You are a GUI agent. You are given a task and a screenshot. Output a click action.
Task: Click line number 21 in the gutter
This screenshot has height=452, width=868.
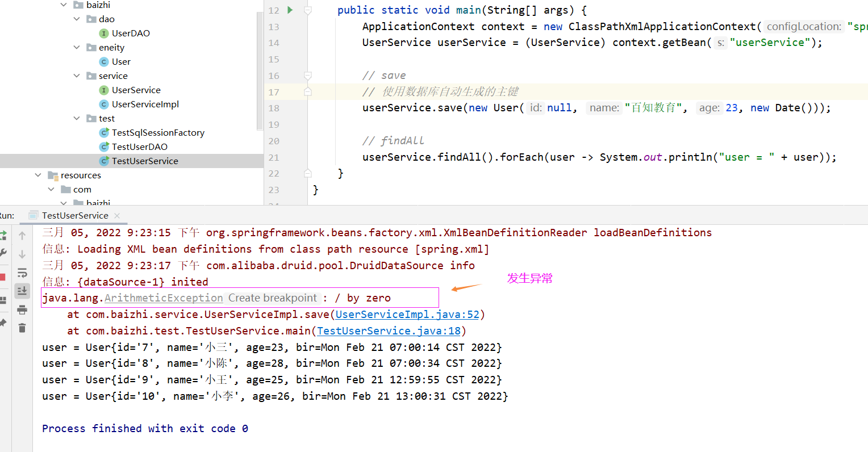[274, 158]
